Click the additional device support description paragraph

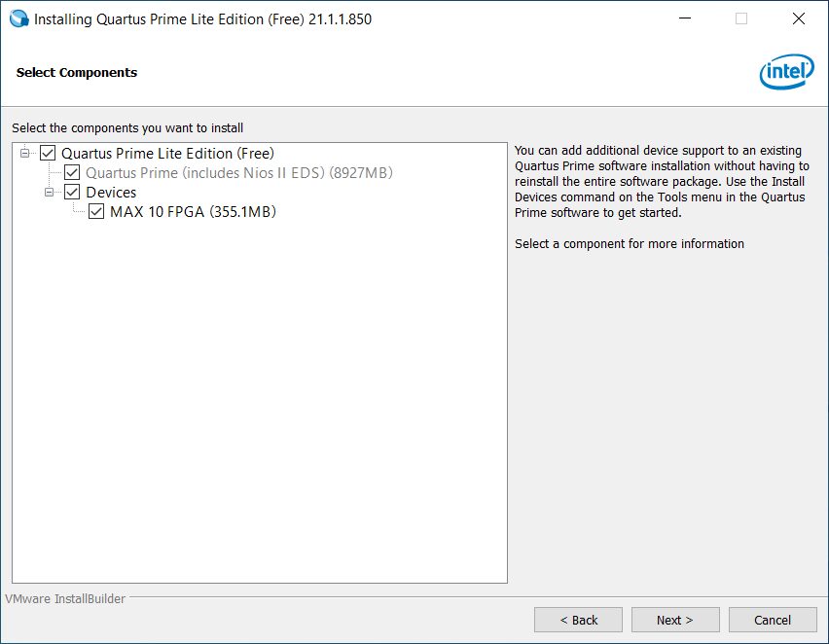point(662,181)
